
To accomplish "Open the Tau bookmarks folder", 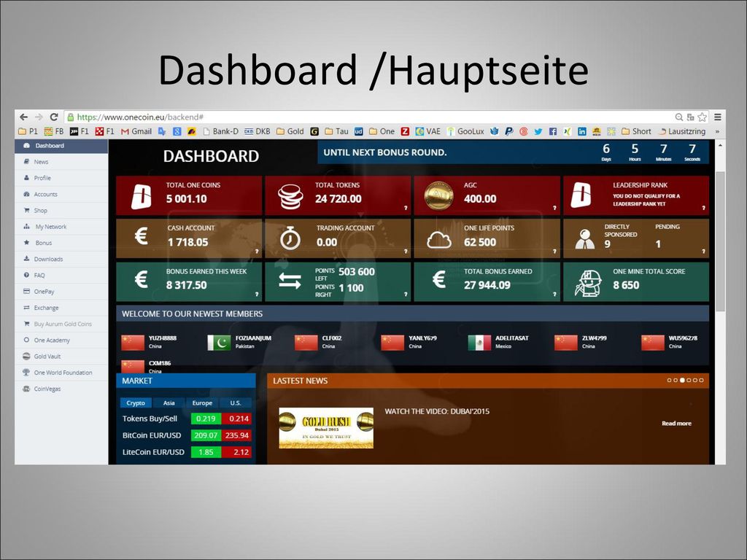I will pos(336,131).
